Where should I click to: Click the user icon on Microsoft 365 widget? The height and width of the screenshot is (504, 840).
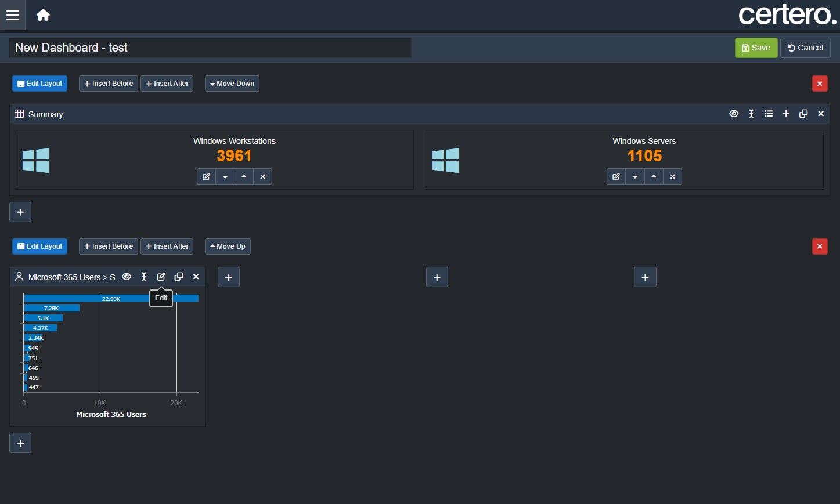click(19, 277)
